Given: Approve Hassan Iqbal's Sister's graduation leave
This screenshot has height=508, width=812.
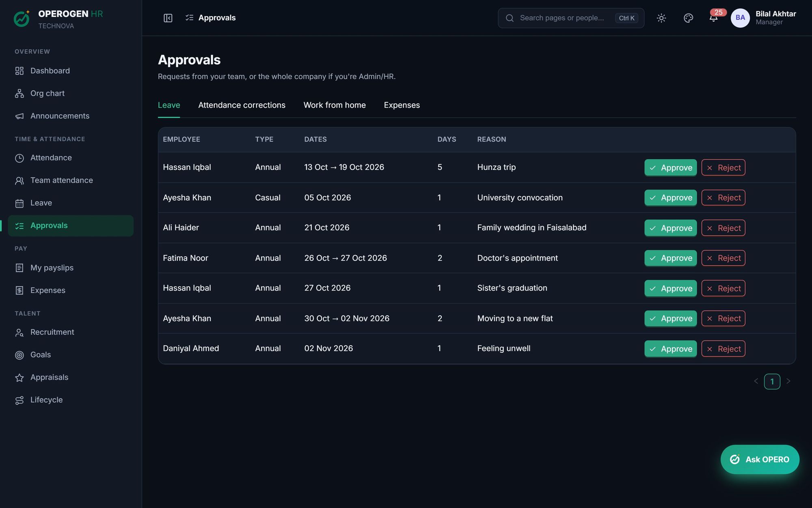Looking at the screenshot, I should tap(670, 288).
